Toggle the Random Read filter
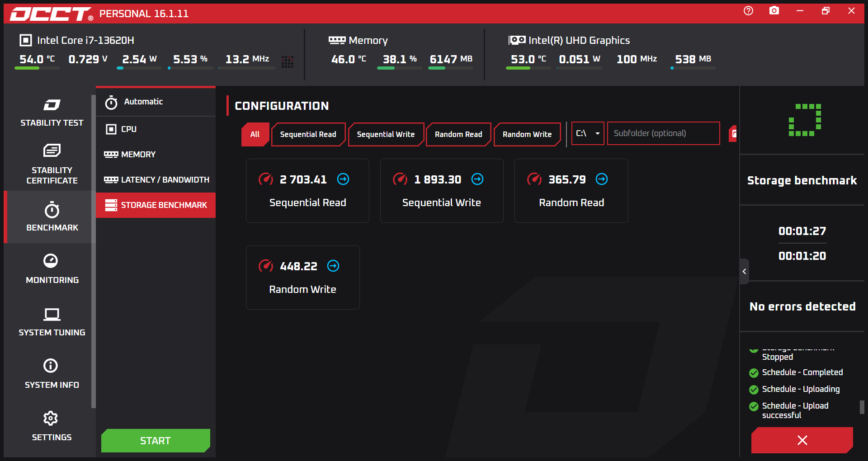The height and width of the screenshot is (461, 868). (x=458, y=134)
